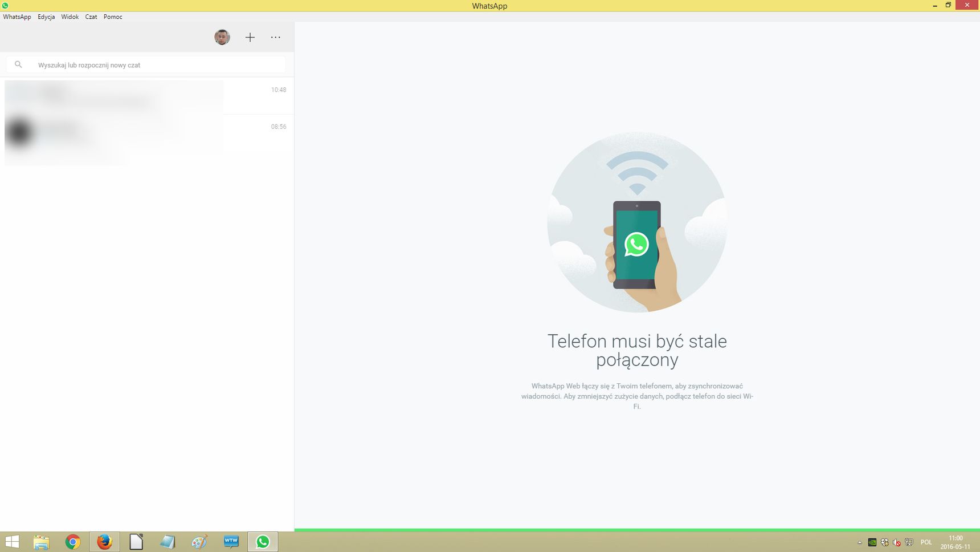The image size is (980, 552).
Task: Open the chat from 08:56
Action: point(147,133)
